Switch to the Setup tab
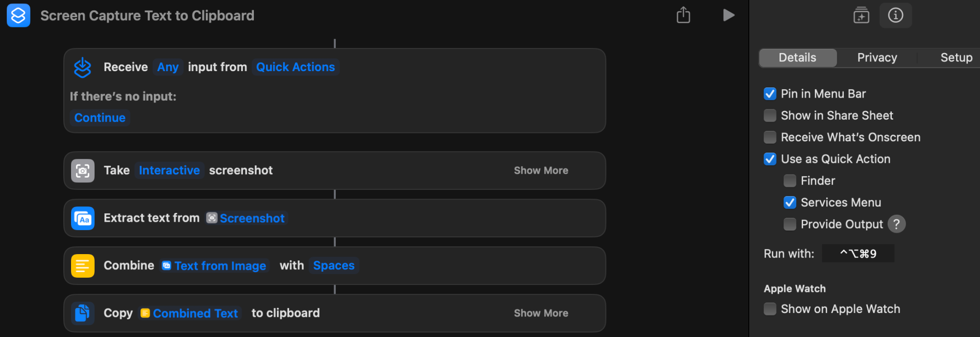Image resolution: width=980 pixels, height=337 pixels. (x=956, y=58)
